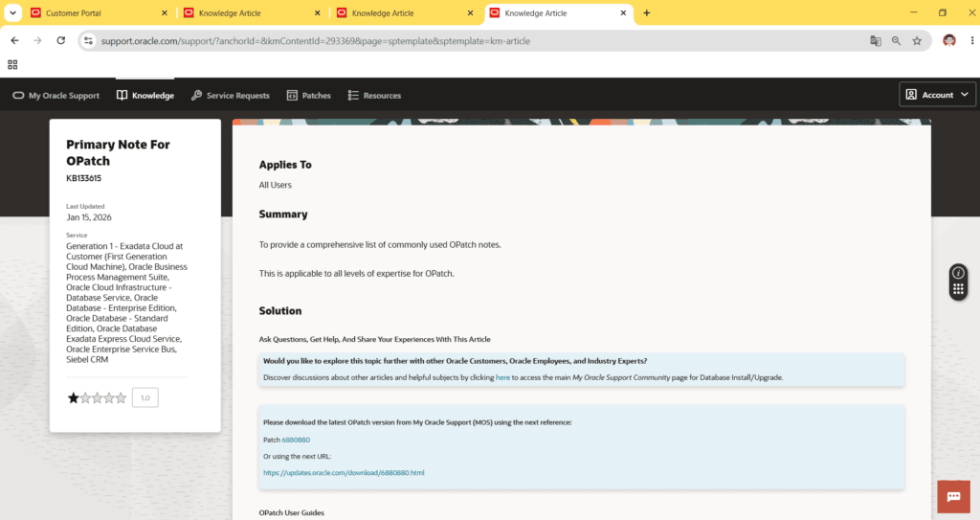Open the zoom magnifier icon
The image size is (980, 520).
(x=896, y=40)
